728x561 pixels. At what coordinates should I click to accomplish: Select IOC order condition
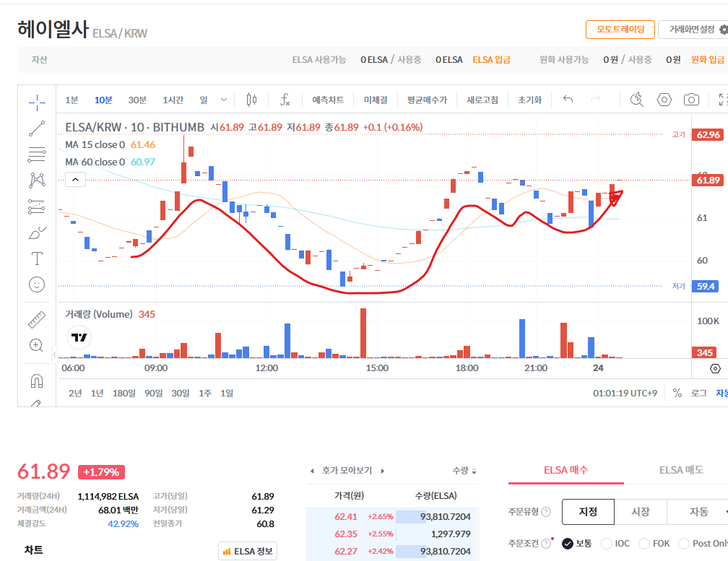(615, 544)
